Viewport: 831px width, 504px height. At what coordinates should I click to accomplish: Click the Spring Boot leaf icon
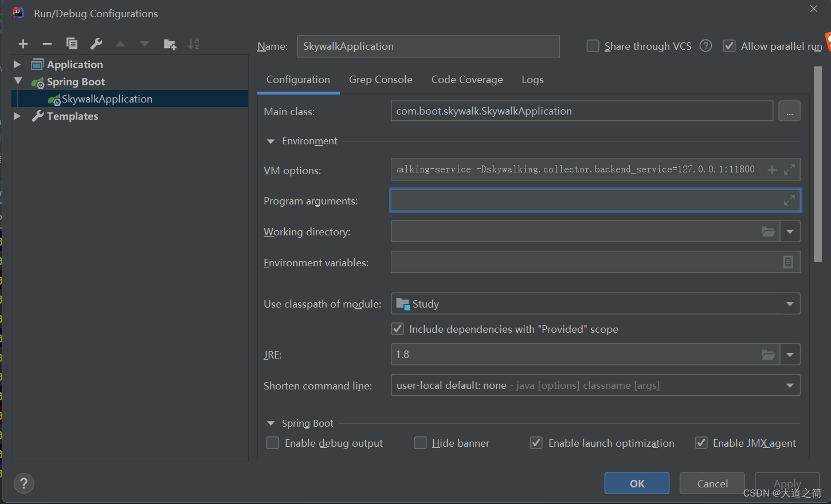coord(38,82)
